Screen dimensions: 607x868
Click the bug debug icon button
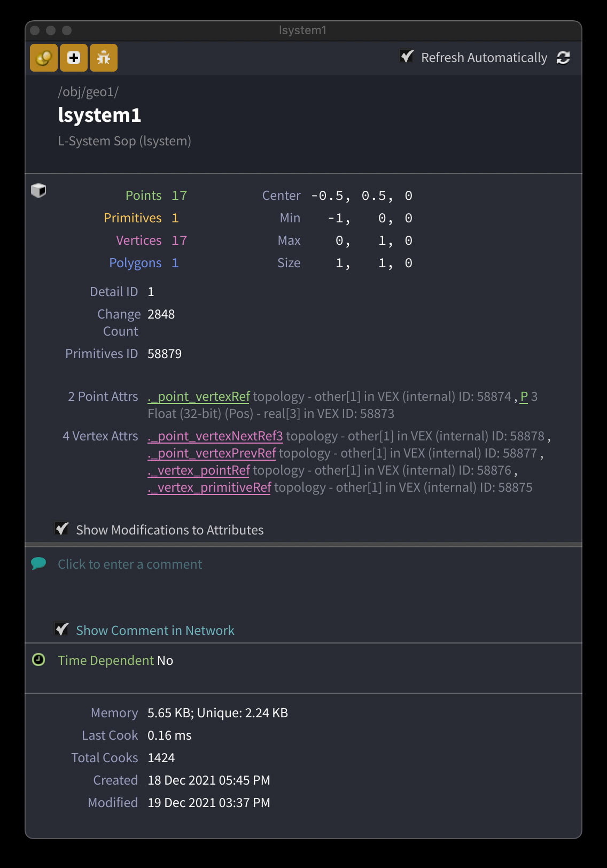point(104,58)
